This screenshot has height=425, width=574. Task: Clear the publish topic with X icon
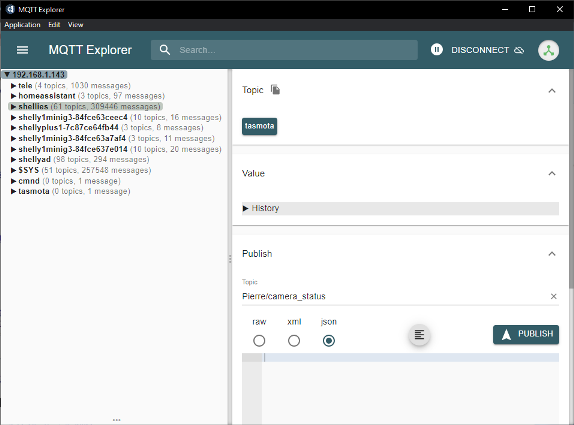click(x=554, y=296)
